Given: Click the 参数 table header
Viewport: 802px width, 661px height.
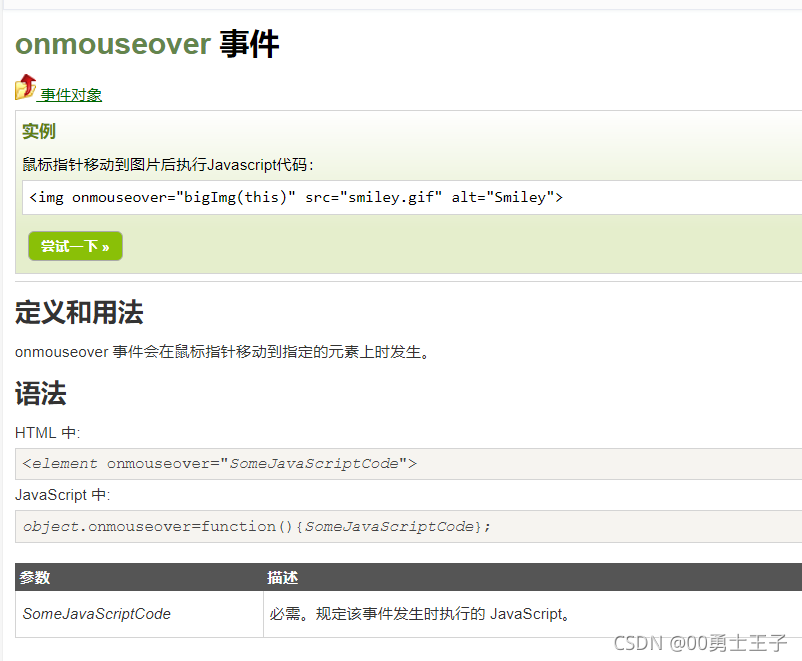Looking at the screenshot, I should 139,578.
